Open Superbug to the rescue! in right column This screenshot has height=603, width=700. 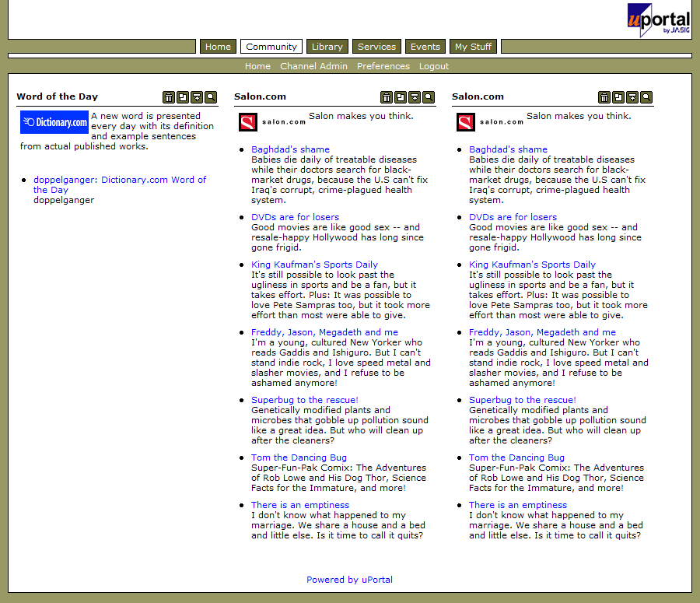(x=523, y=400)
